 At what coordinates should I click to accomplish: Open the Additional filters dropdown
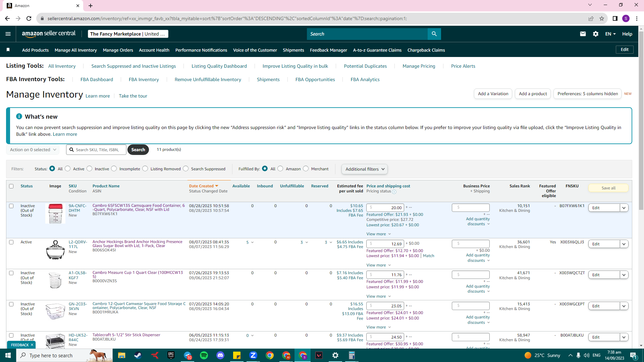(365, 169)
